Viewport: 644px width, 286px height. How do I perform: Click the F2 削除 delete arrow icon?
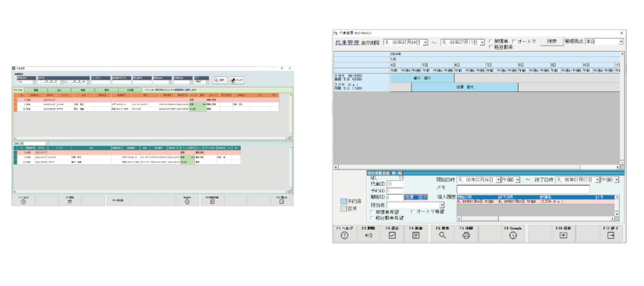point(368,235)
